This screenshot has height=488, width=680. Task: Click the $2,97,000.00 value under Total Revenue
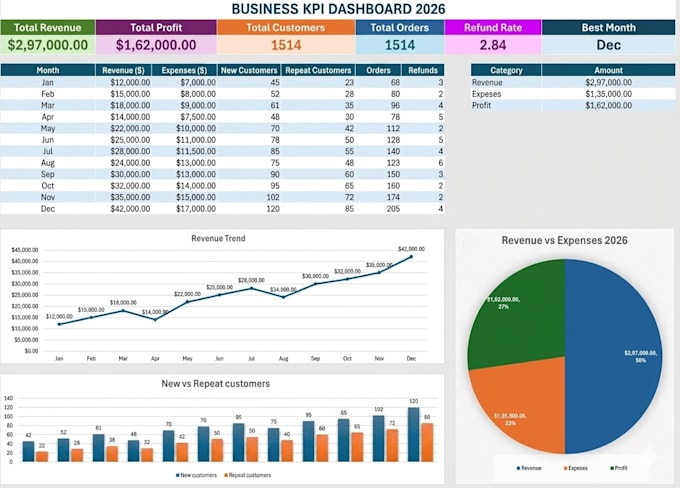[x=48, y=45]
